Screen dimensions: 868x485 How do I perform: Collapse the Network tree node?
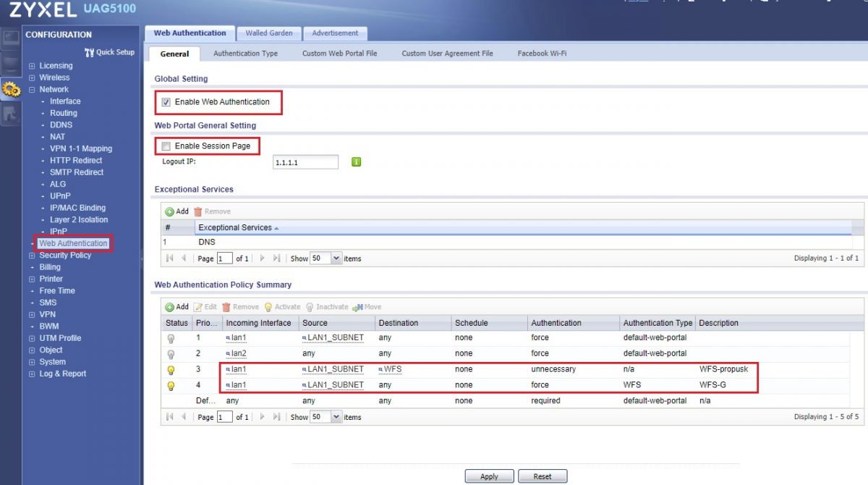pos(32,90)
